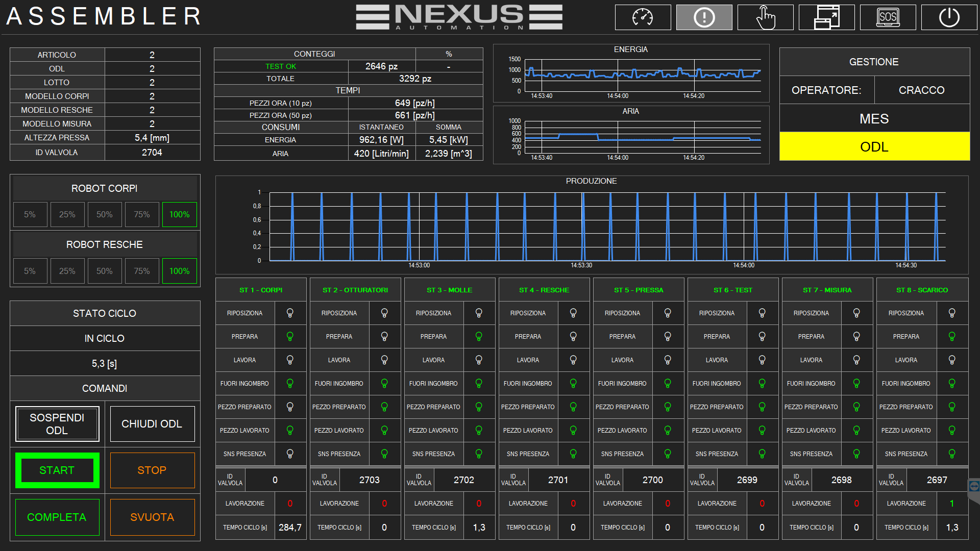The width and height of the screenshot is (980, 551).
Task: Click the power shutdown icon
Action: (949, 17)
